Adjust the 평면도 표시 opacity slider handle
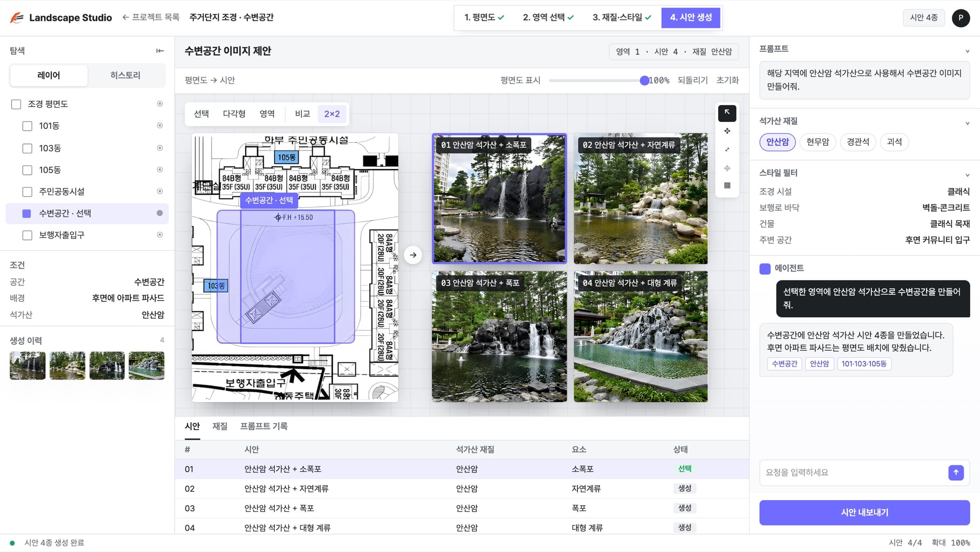 [644, 80]
